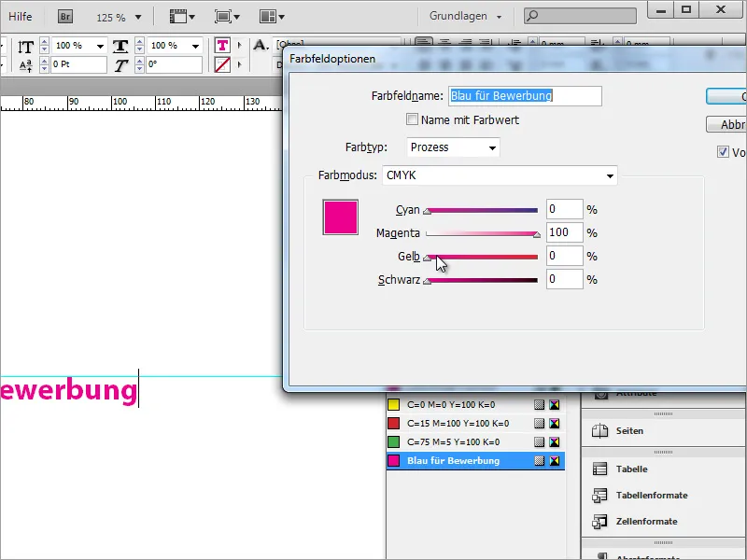This screenshot has height=560, width=747.
Task: Click the Cyan slider track
Action: click(x=482, y=210)
